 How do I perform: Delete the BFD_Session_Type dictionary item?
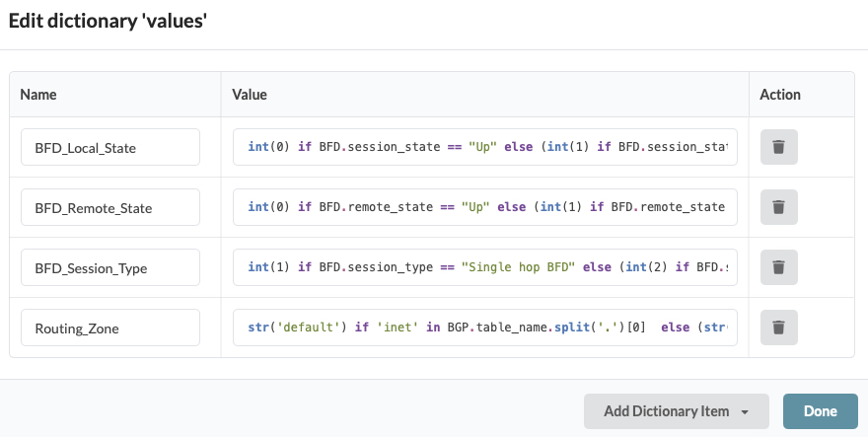(x=779, y=267)
